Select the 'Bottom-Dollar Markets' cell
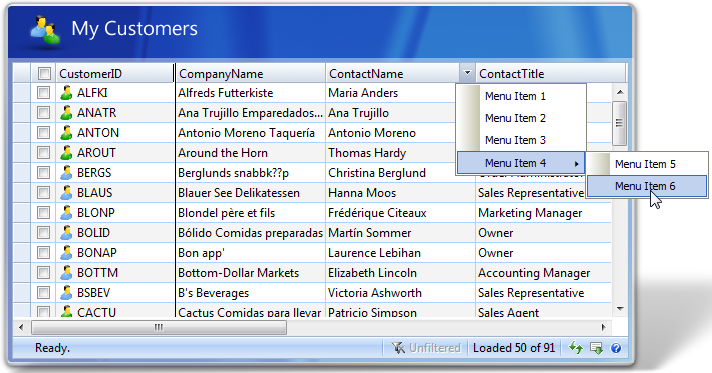The width and height of the screenshot is (712, 373). [x=250, y=273]
